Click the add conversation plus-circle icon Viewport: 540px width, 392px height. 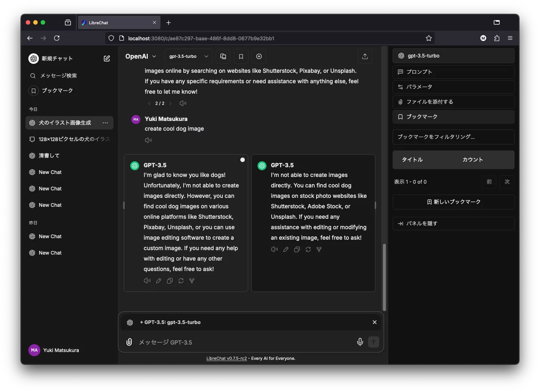pos(259,56)
